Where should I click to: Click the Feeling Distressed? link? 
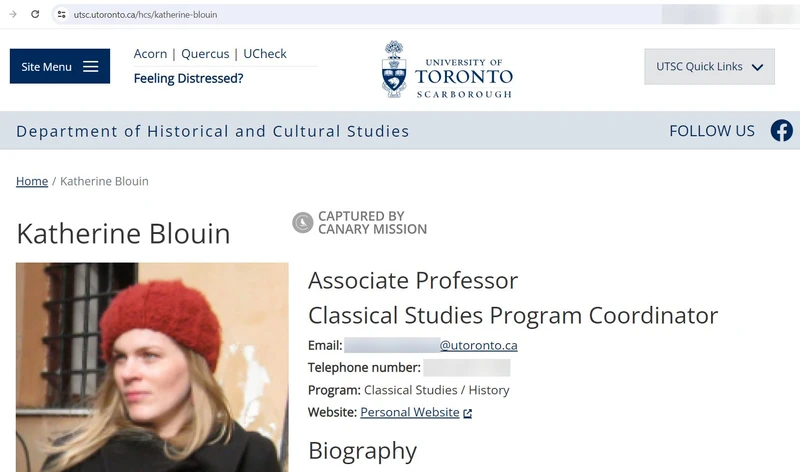188,79
